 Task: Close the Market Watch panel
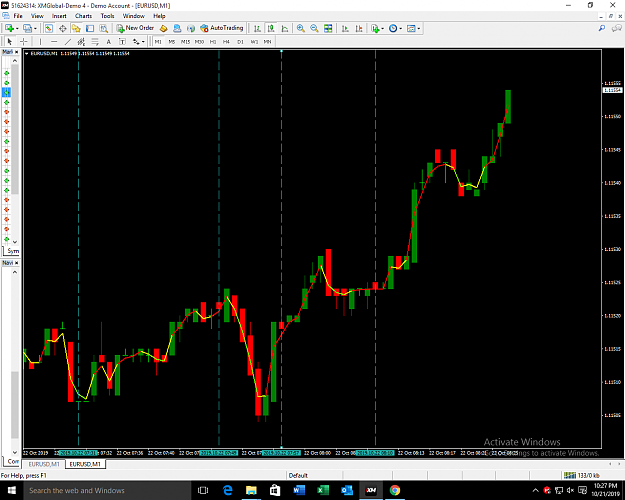[17, 52]
